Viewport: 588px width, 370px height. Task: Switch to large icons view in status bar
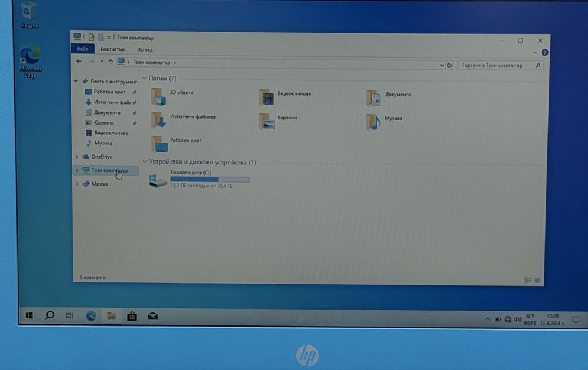pos(537,280)
